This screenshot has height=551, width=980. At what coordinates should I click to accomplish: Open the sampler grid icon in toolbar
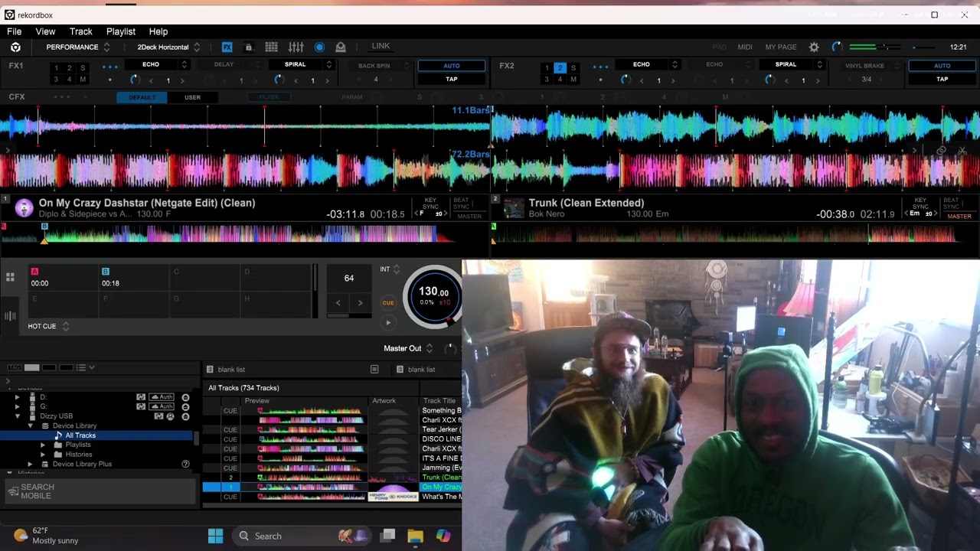click(271, 47)
